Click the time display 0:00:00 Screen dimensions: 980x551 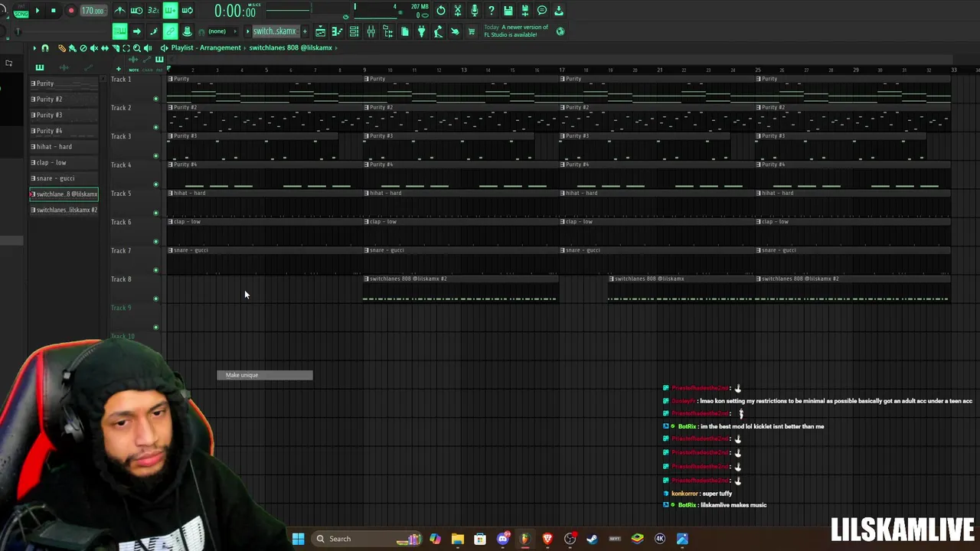tap(235, 11)
